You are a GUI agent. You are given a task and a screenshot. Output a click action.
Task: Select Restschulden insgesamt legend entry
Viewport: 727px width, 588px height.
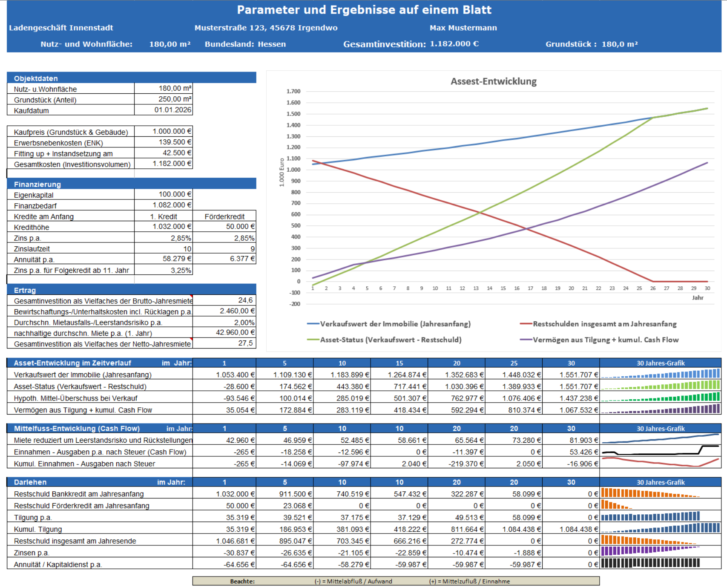598,324
